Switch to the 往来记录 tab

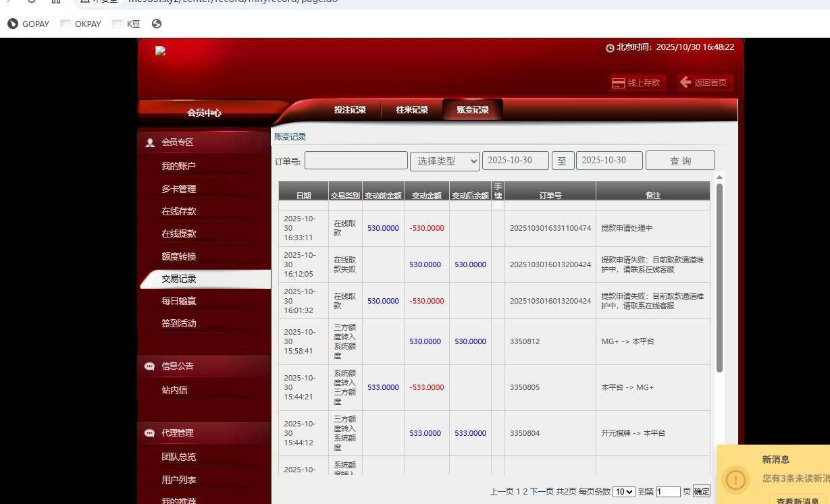[x=412, y=110]
